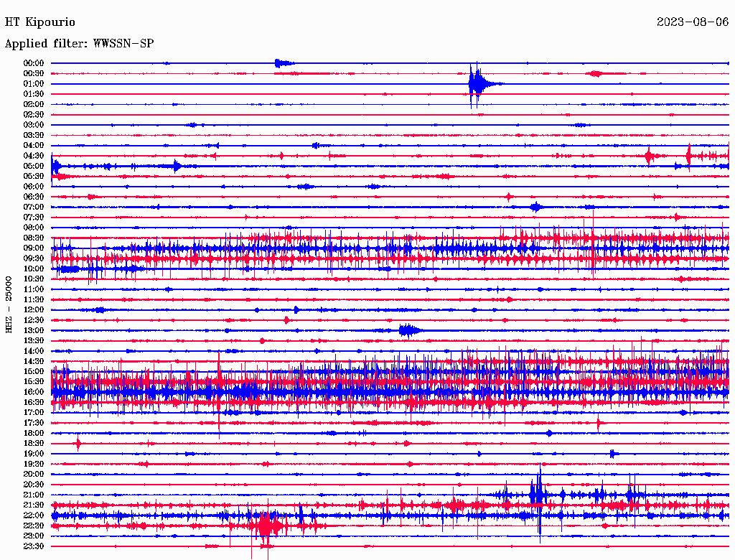This screenshot has width=735, height=560.
Task: Select the 20:00 time label
Action: (x=34, y=475)
